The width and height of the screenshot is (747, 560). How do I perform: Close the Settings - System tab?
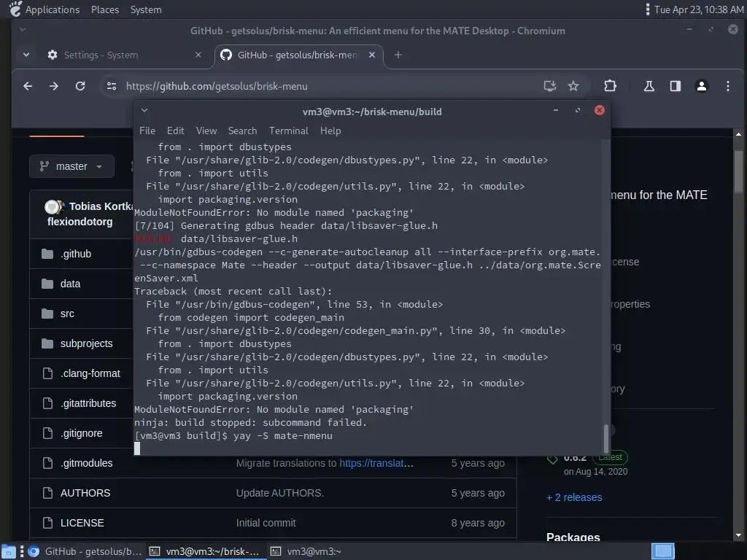(x=198, y=55)
